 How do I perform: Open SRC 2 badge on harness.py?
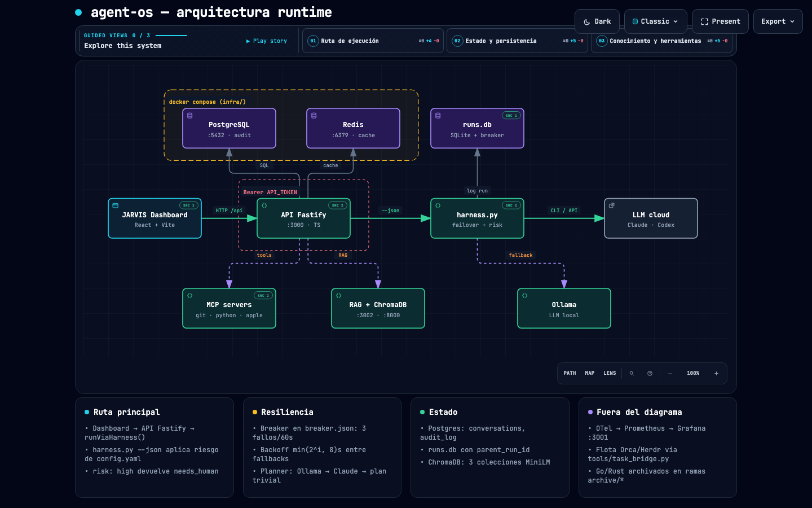pyautogui.click(x=511, y=205)
